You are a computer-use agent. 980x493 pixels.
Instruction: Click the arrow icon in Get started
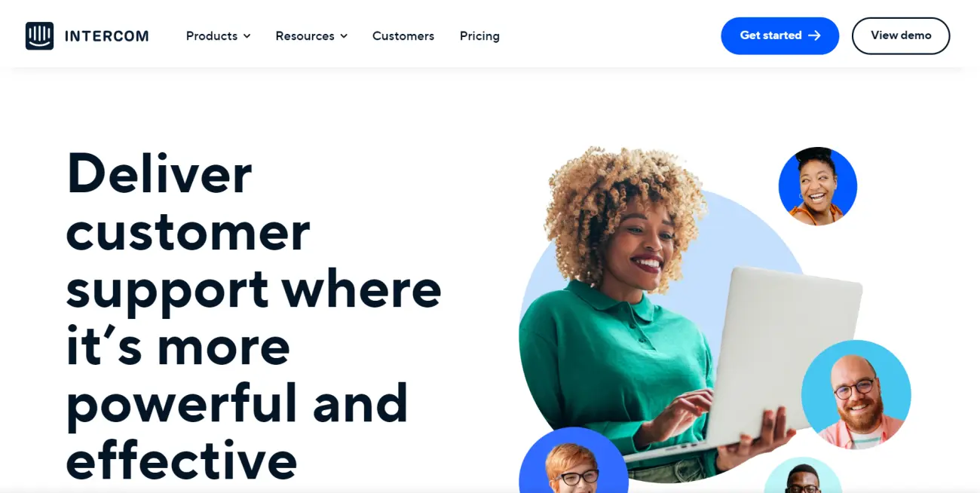click(x=814, y=35)
